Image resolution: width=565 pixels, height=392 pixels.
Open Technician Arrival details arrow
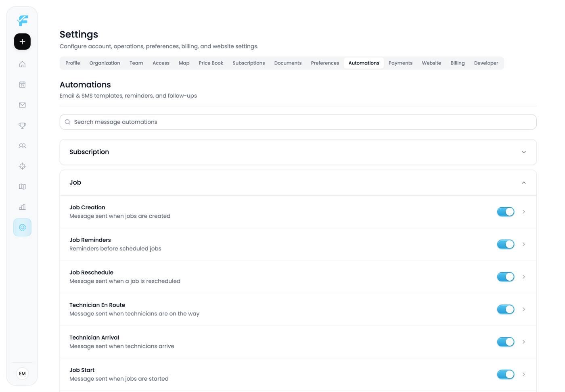pos(523,342)
